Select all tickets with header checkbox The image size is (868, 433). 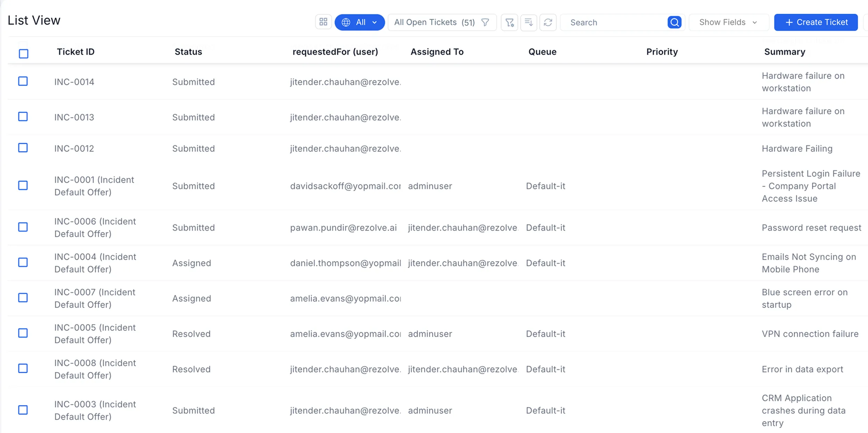pyautogui.click(x=24, y=54)
